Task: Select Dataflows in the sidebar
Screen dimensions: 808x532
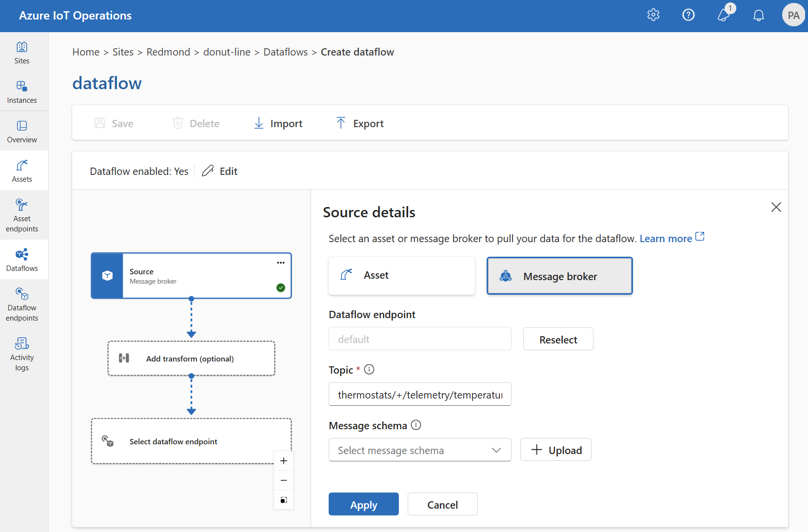Action: tap(22, 260)
